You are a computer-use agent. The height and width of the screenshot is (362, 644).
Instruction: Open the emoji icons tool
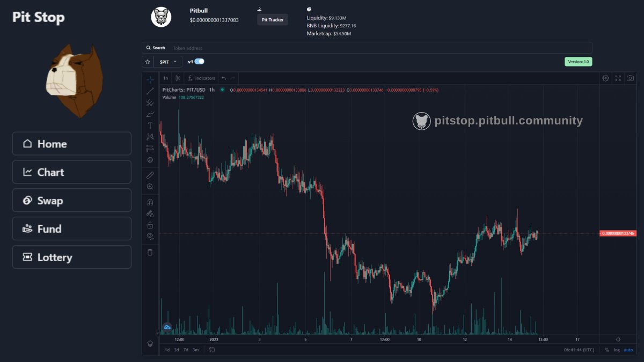click(150, 160)
